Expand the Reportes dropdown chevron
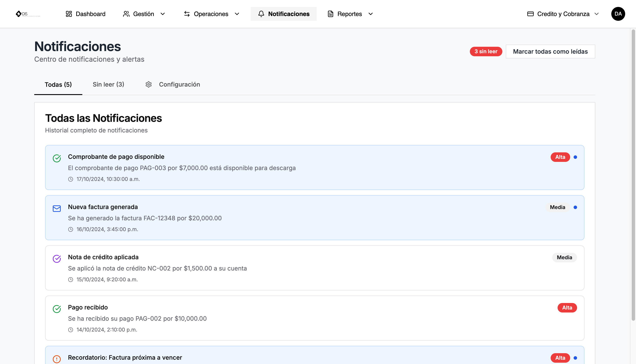The height and width of the screenshot is (364, 636). [x=371, y=14]
